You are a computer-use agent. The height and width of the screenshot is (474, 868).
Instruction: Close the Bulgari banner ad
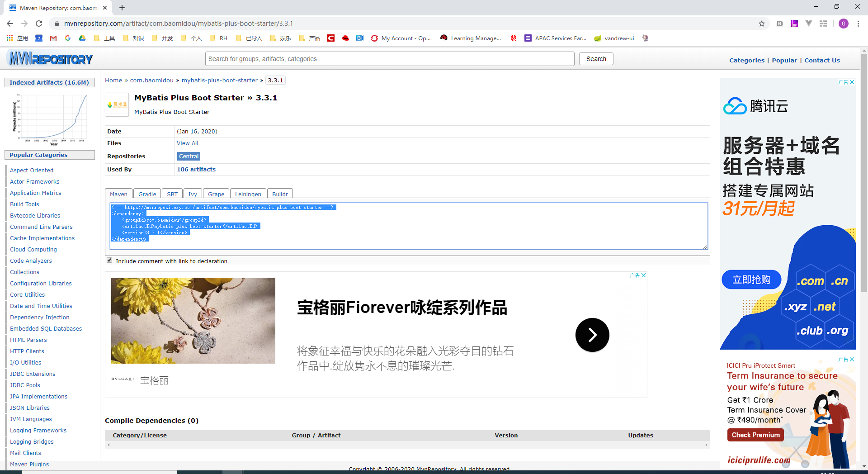tap(643, 275)
